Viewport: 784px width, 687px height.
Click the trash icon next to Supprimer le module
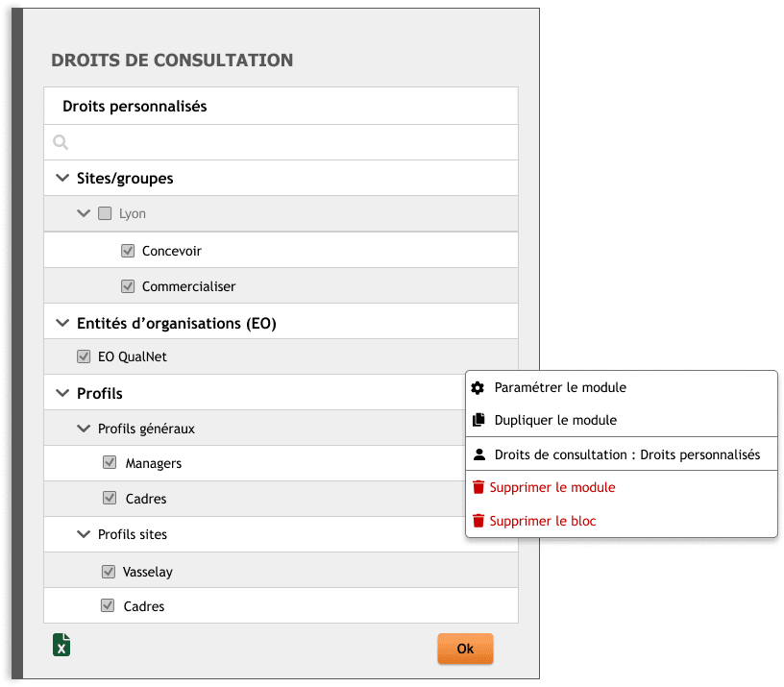(x=478, y=487)
